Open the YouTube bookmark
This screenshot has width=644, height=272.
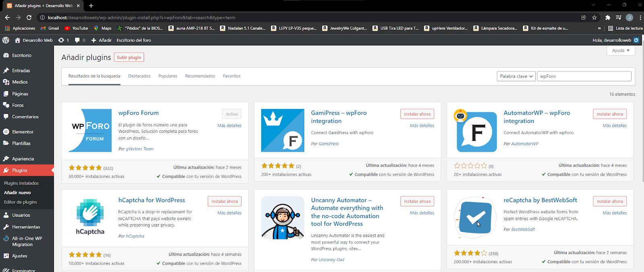click(76, 28)
